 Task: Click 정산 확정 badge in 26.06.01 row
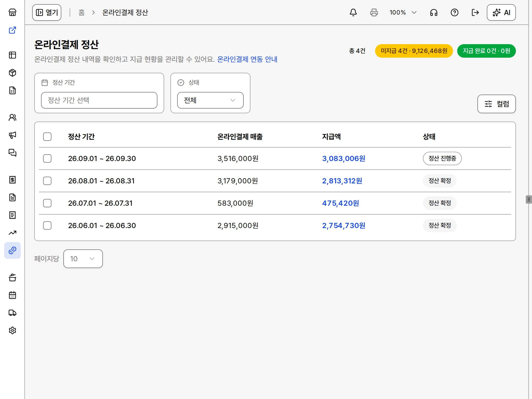click(x=440, y=225)
